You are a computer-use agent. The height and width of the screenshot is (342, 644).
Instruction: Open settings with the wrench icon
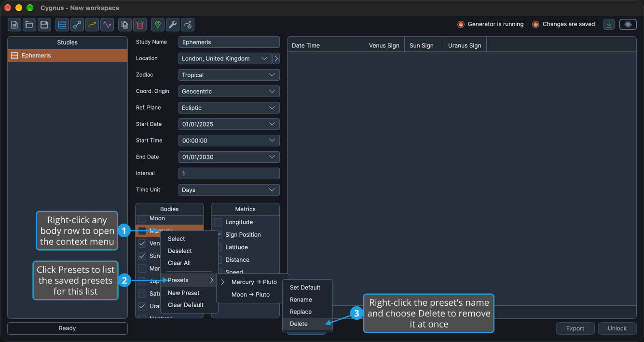(173, 25)
